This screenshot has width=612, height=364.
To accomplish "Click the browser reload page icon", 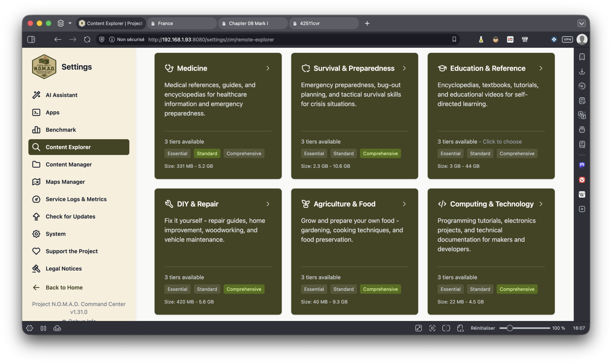I will coord(87,40).
